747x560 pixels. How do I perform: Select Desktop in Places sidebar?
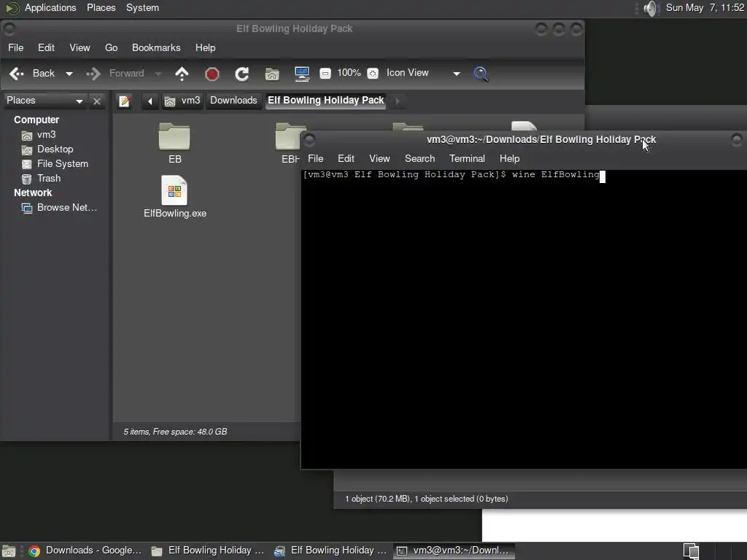[55, 149]
